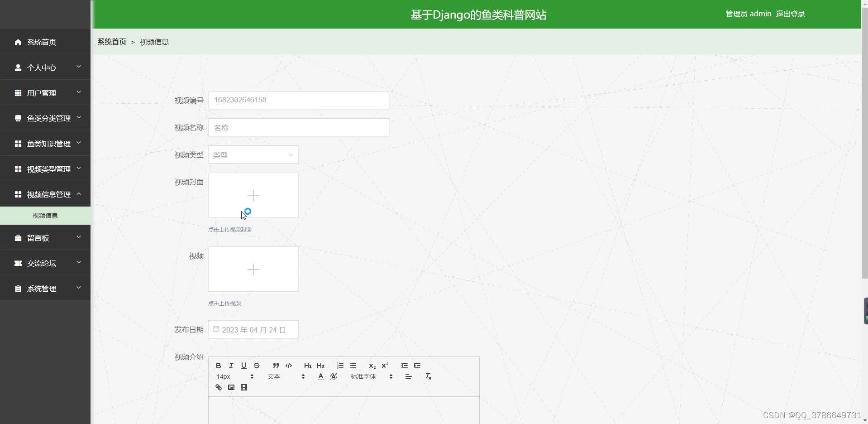The width and height of the screenshot is (868, 424).
Task: Toggle bold formatting in editor
Action: pyautogui.click(x=218, y=366)
